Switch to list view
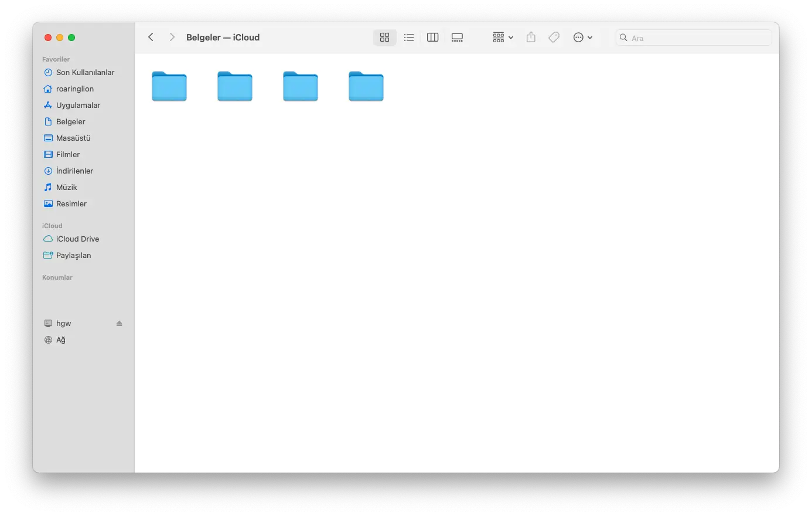Viewport: 812px width, 516px height. [x=409, y=38]
